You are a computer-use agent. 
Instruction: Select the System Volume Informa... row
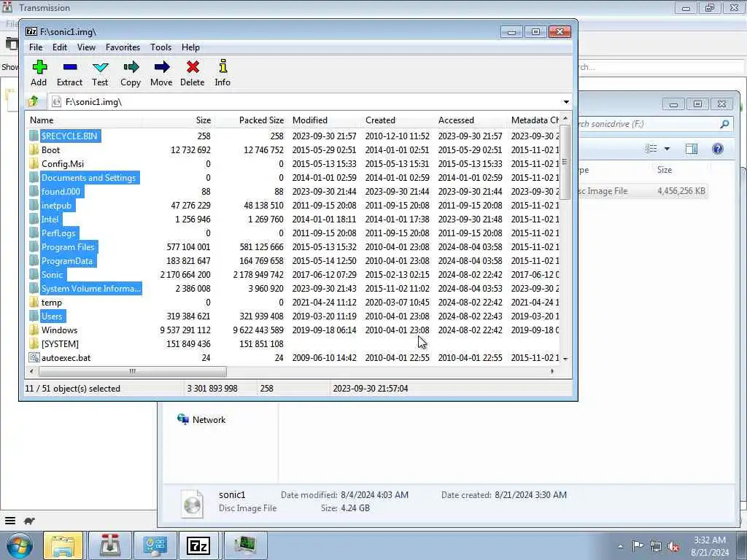coord(293,289)
